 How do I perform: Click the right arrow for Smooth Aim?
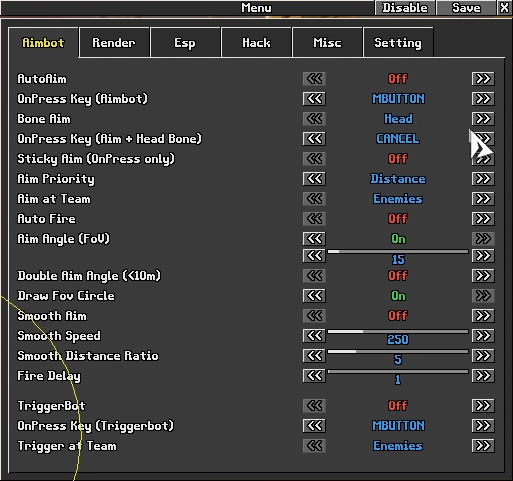coord(483,316)
